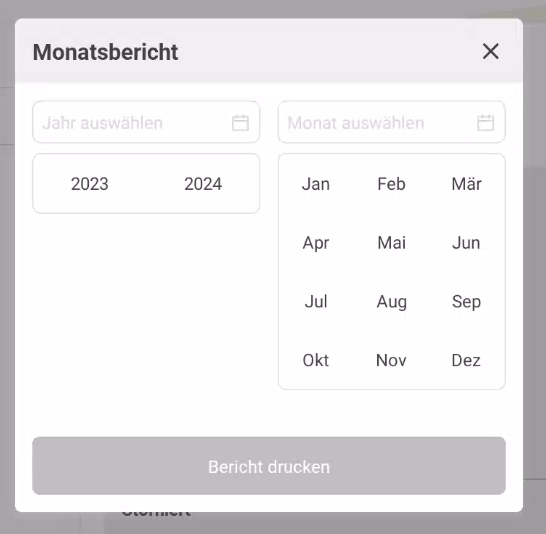Pick Sep in the month grid
546x534 pixels.
(467, 301)
